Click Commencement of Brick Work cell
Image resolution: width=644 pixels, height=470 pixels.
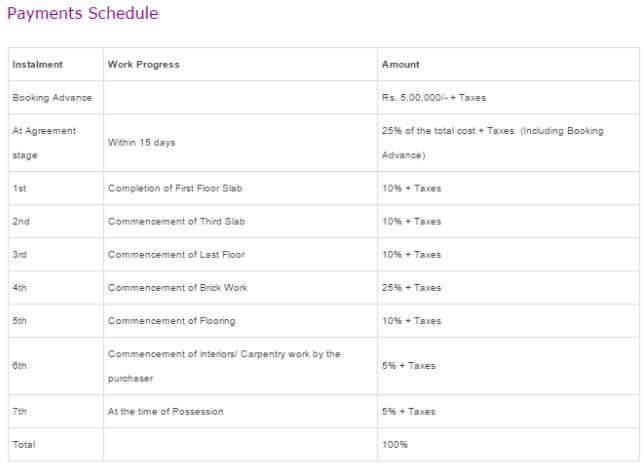(177, 288)
